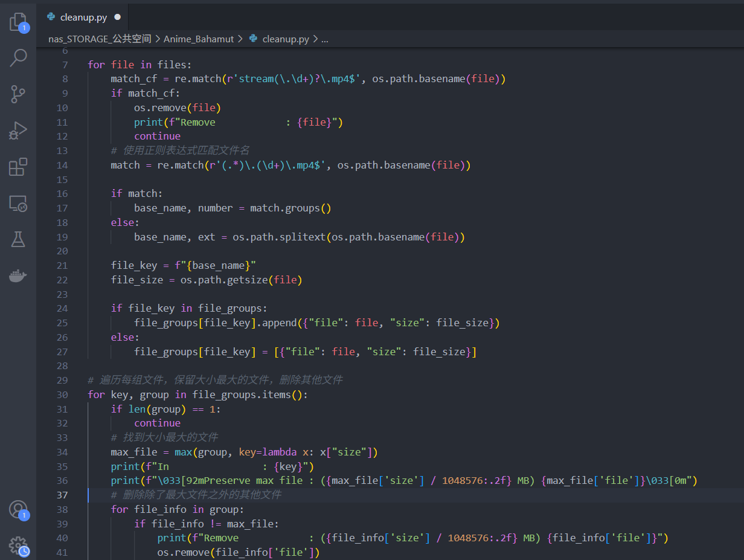Click 'if file_info != max_file:' line
This screenshot has width=744, height=560.
207,524
